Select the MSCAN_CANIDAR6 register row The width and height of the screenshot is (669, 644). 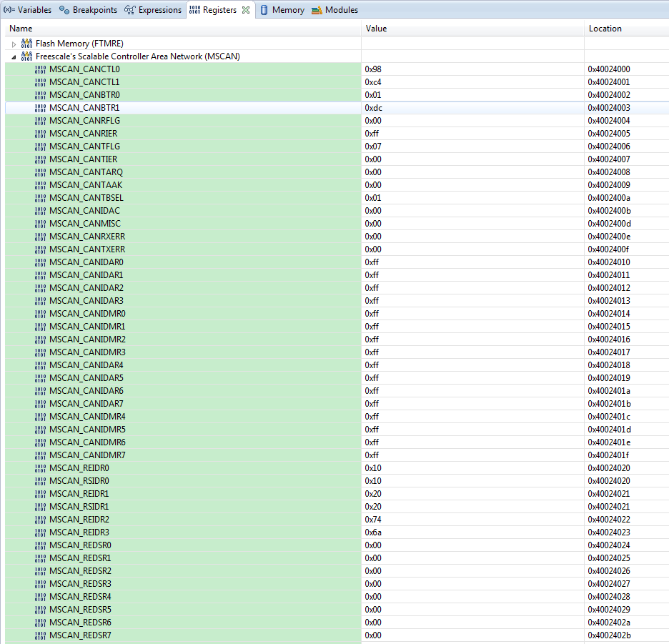[x=337, y=391]
